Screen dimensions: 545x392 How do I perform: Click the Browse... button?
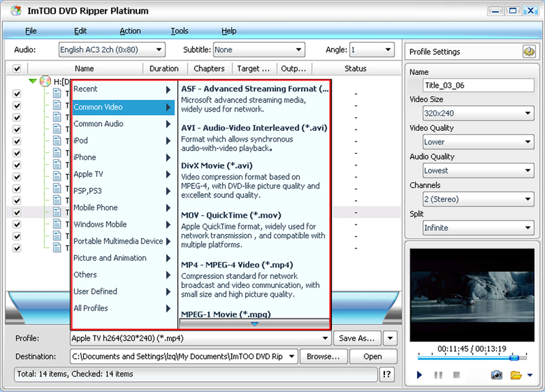tap(324, 356)
